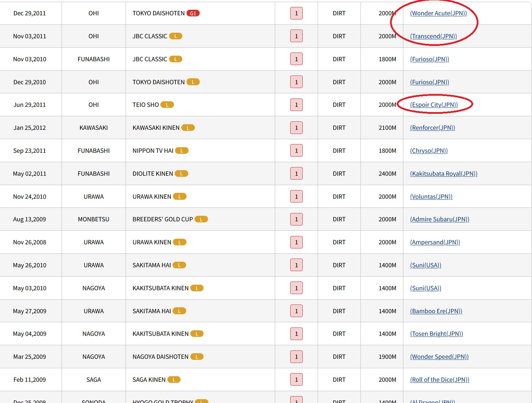
Task: Open the Kakitsubata Royal(JPN) horse link
Action: (444, 174)
